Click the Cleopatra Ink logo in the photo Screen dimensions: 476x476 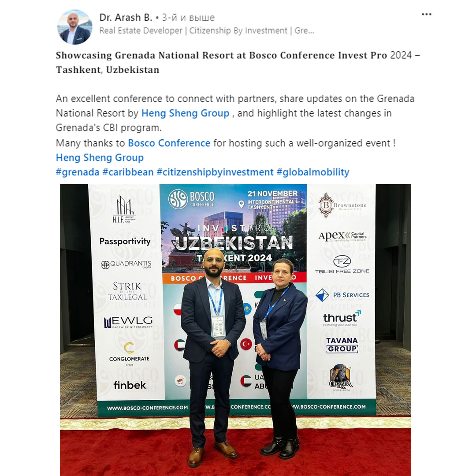coord(341,377)
